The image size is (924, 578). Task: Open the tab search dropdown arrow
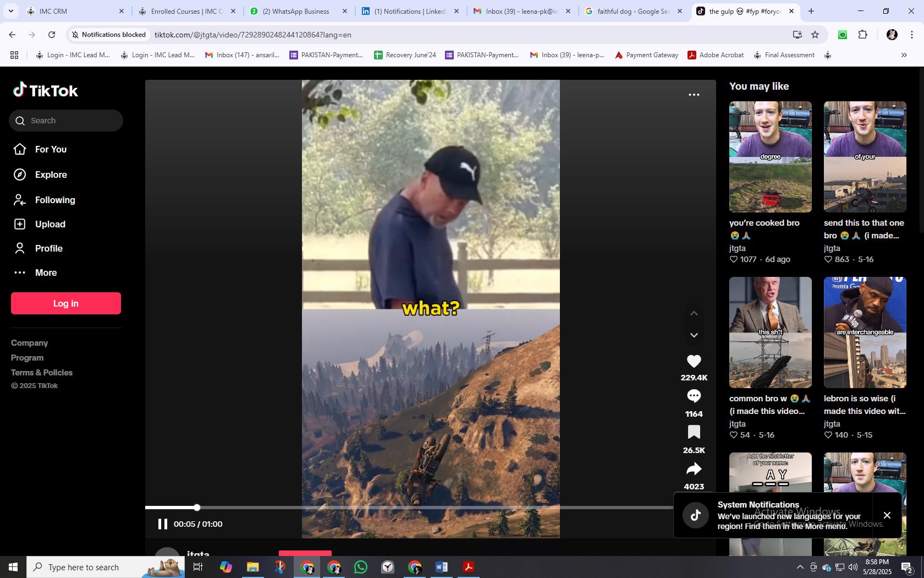coord(10,11)
